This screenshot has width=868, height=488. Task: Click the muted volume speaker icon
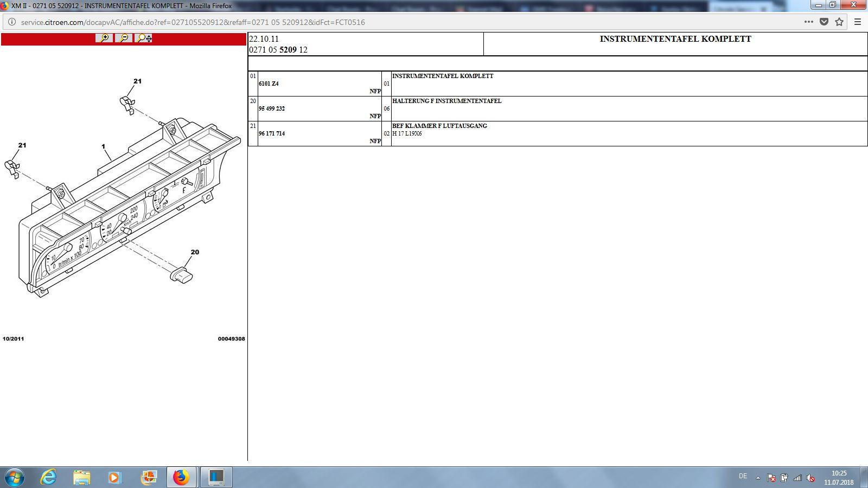pos(810,478)
